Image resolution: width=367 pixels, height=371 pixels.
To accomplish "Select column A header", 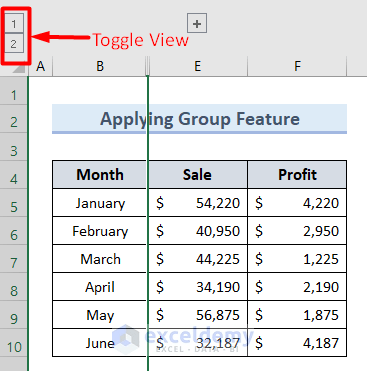I will tap(40, 66).
